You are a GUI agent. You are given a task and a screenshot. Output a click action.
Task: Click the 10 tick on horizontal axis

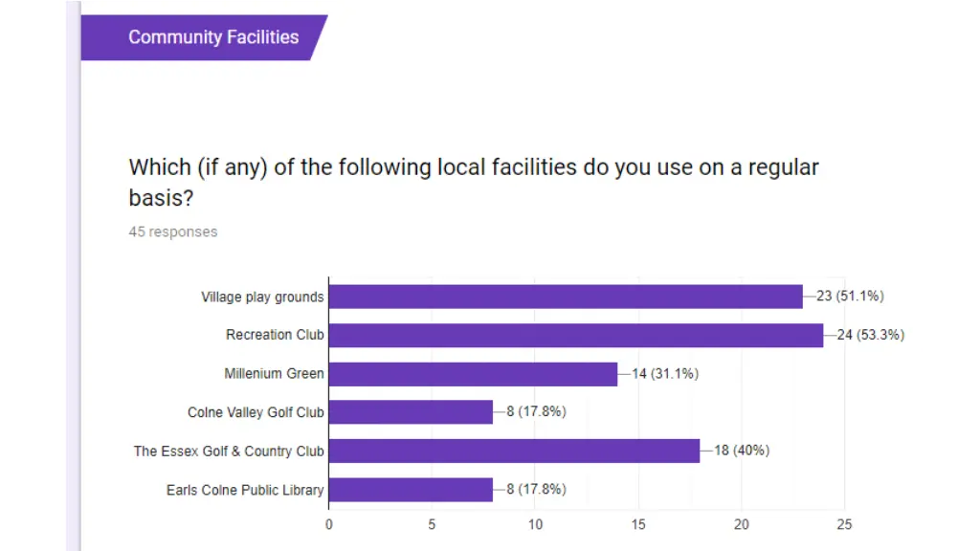535,524
